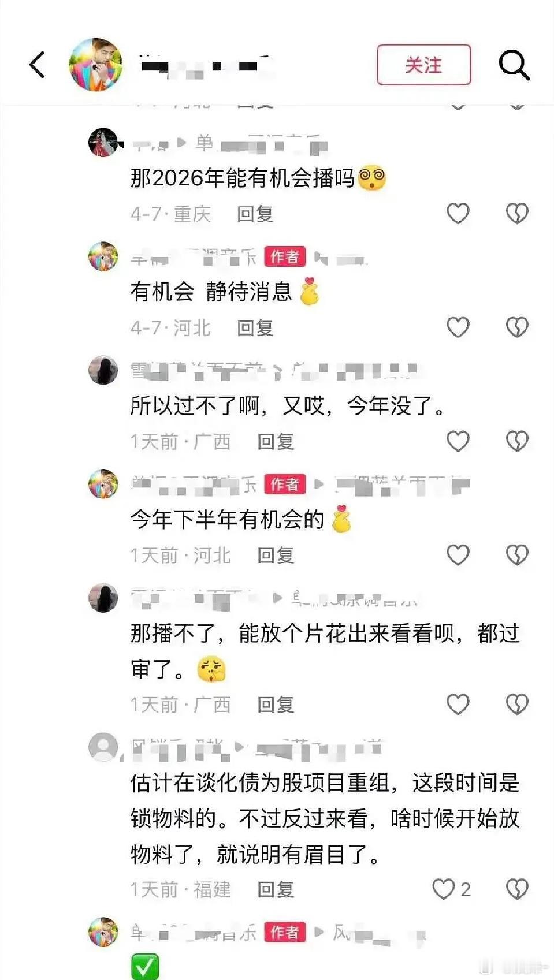Dislike the 福建 comment about 化债为股

[x=517, y=889]
